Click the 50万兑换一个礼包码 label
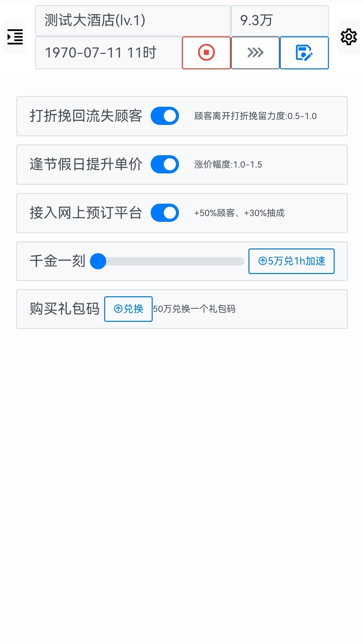Screen dimensions: 363x644 195,309
